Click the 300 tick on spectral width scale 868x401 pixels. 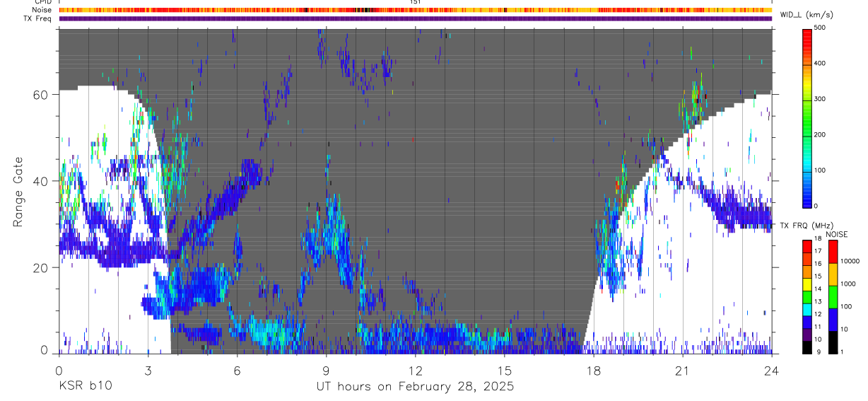coord(820,98)
